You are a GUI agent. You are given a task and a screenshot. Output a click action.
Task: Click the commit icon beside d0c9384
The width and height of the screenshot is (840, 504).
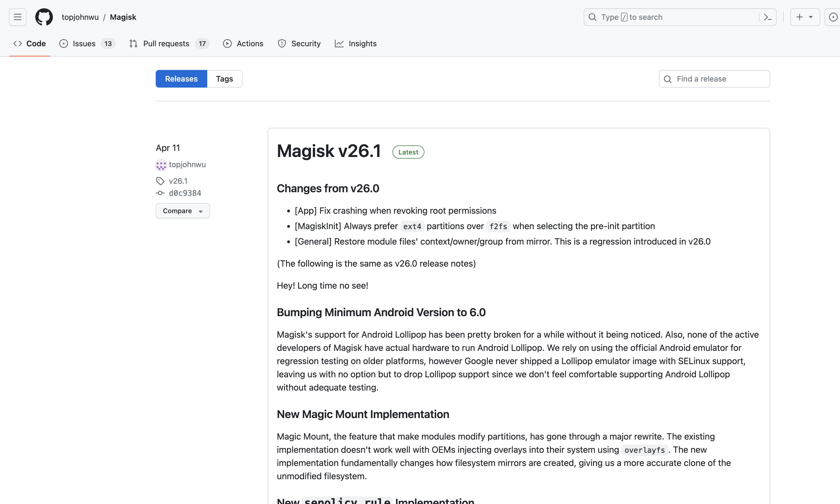pos(160,193)
